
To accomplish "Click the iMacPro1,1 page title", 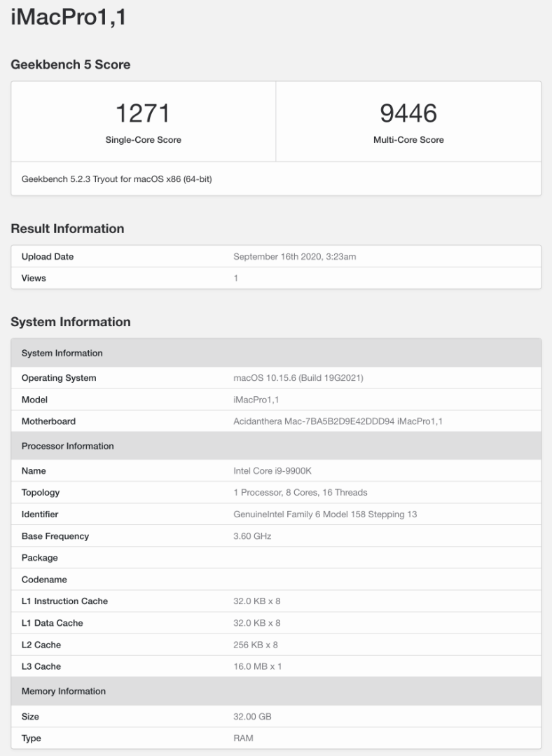I will [68, 17].
